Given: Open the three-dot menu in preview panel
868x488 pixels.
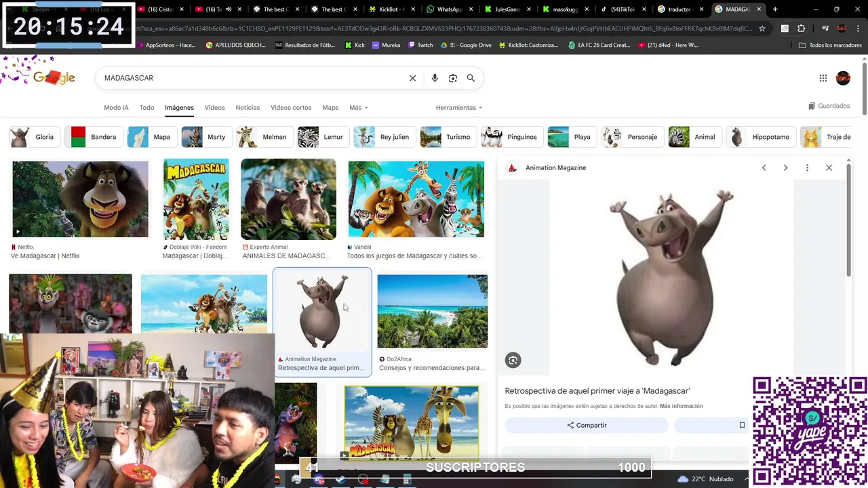Looking at the screenshot, I should (807, 167).
